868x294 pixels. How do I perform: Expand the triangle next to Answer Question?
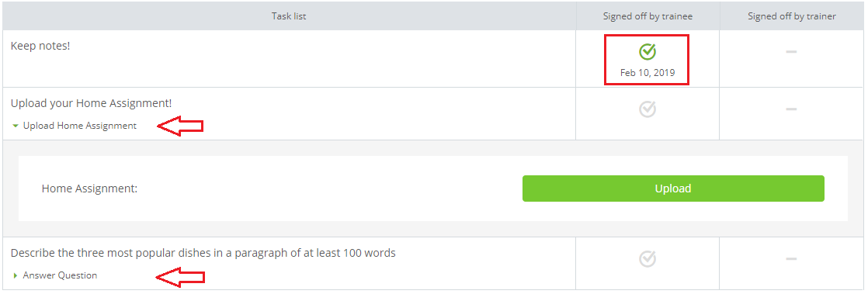(16, 275)
